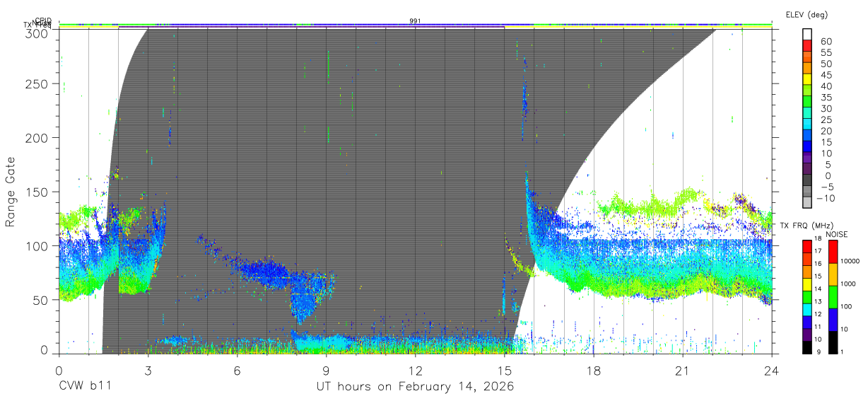Click the black swatch in NOISE legend
This screenshot has height=401, width=868.
pyautogui.click(x=833, y=341)
